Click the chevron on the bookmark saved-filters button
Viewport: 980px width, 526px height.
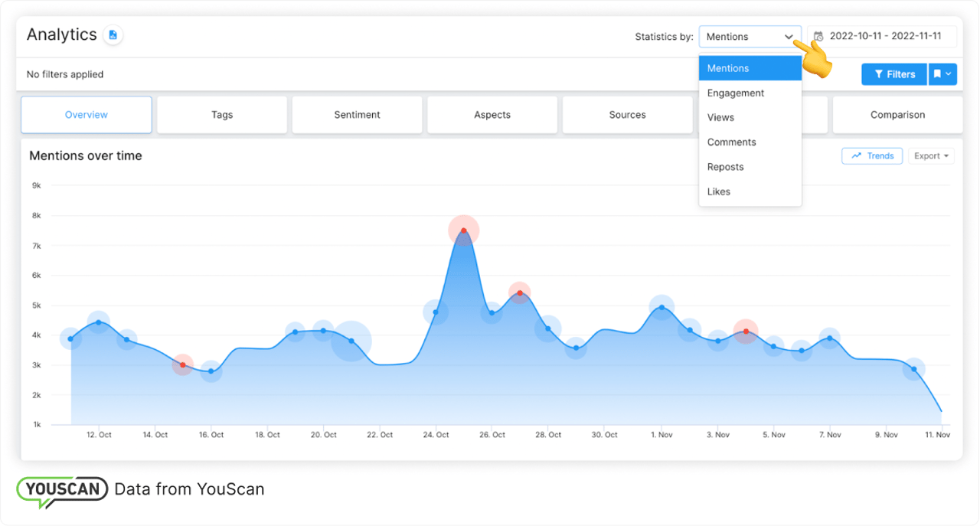pyautogui.click(x=949, y=74)
